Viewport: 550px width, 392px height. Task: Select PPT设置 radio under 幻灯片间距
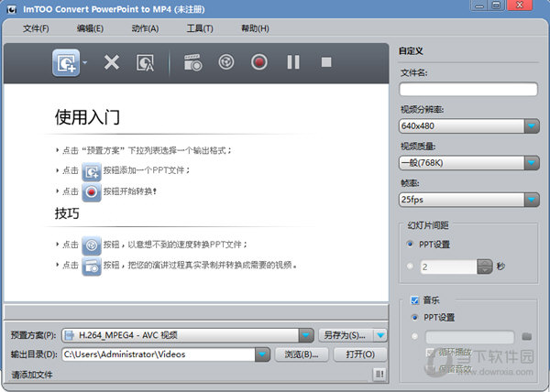click(410, 244)
